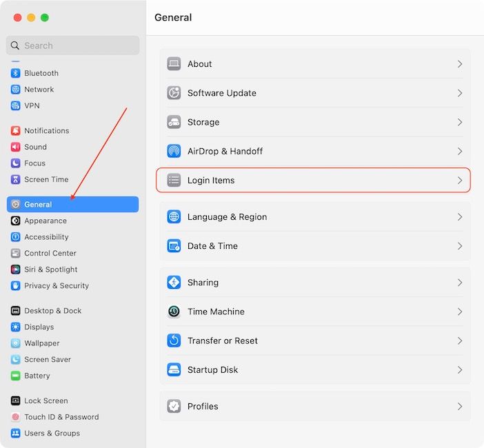This screenshot has height=448, width=484.
Task: Open Privacy & Security sidebar item
Action: tap(56, 286)
